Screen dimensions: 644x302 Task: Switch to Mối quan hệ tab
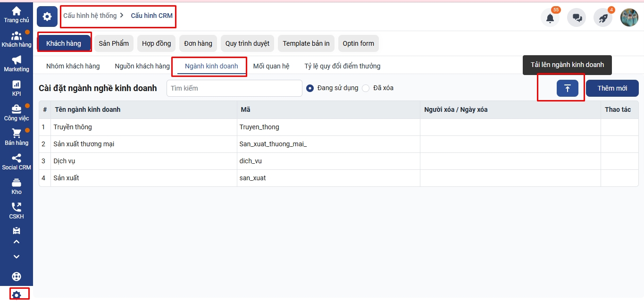[x=271, y=66]
